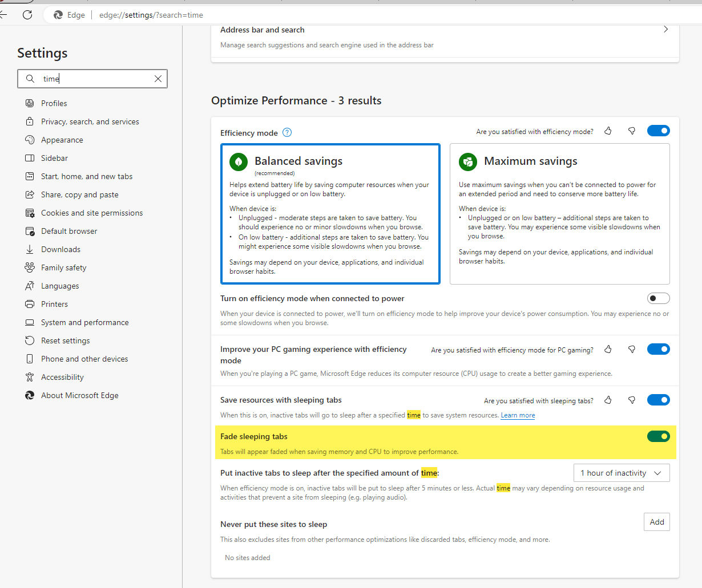The image size is (702, 588).
Task: Click the browser refresh icon
Action: click(27, 15)
